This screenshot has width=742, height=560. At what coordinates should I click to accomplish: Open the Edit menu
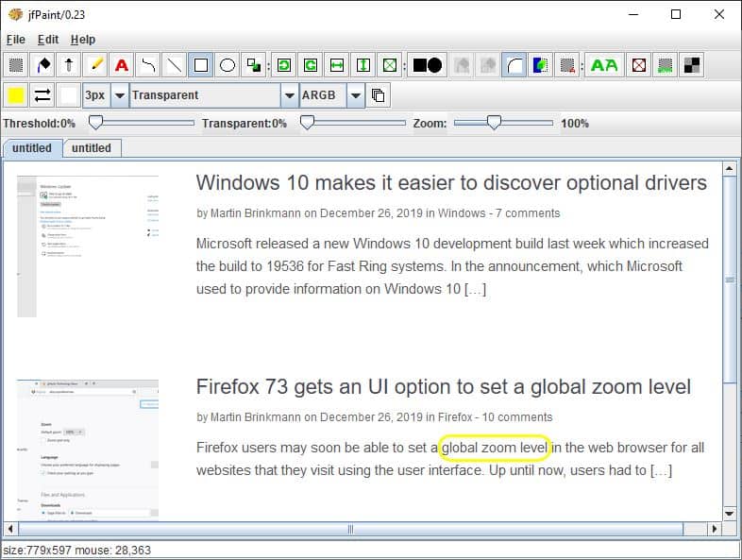coord(48,40)
